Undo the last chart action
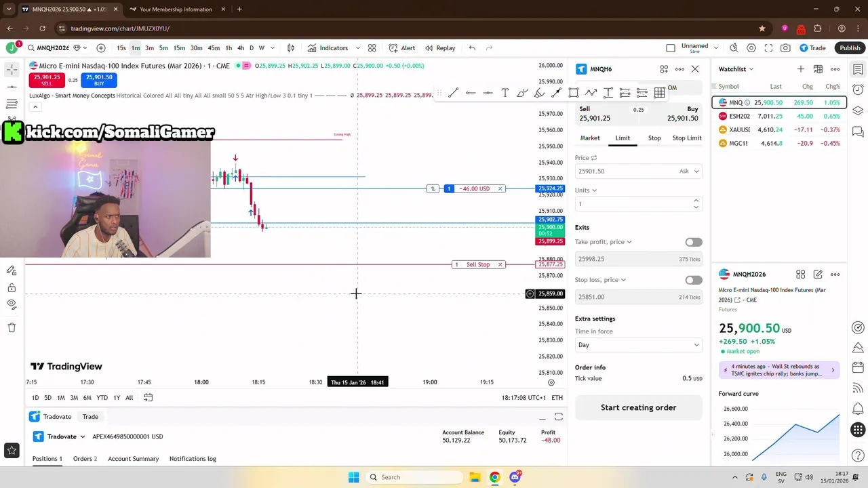 pos(472,48)
